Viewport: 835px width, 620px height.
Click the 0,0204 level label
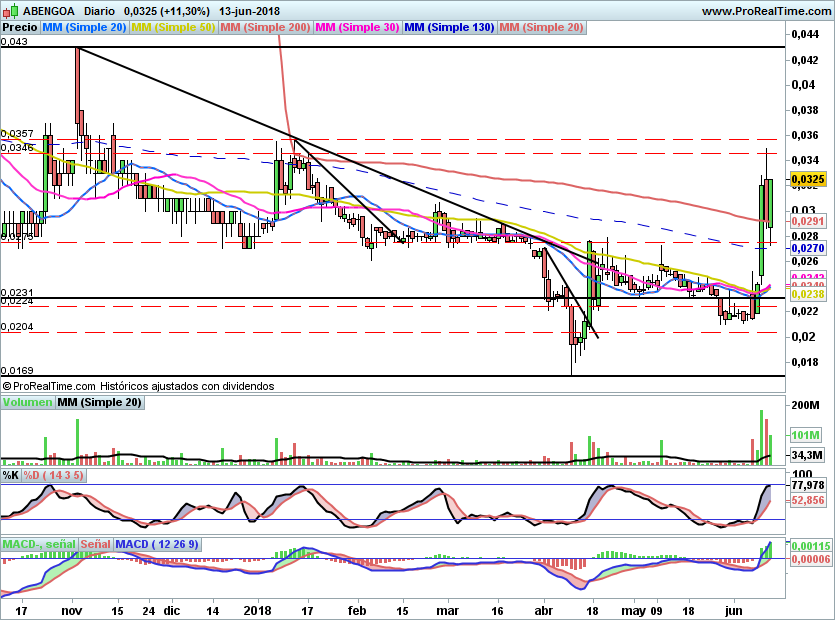tap(17, 327)
